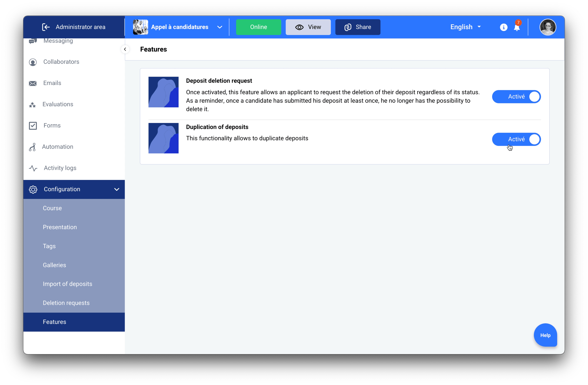This screenshot has height=385, width=588.
Task: Click the green Online status button
Action: click(x=258, y=27)
